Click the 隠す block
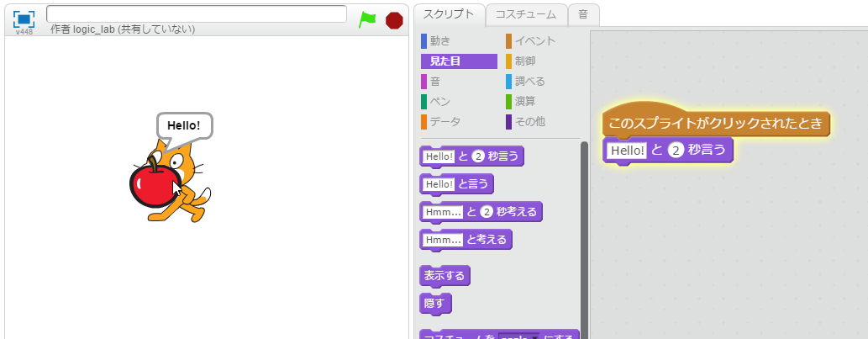The image size is (868, 339). [435, 304]
